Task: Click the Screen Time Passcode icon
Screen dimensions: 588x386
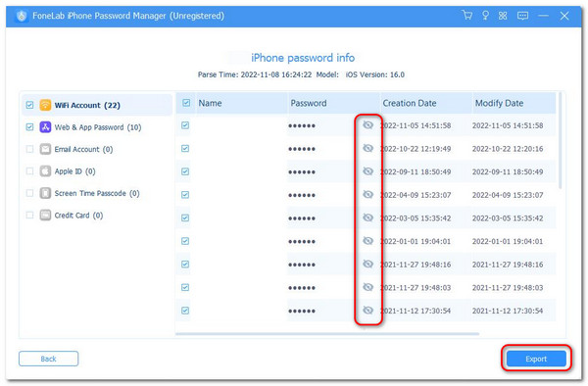Action: (45, 193)
